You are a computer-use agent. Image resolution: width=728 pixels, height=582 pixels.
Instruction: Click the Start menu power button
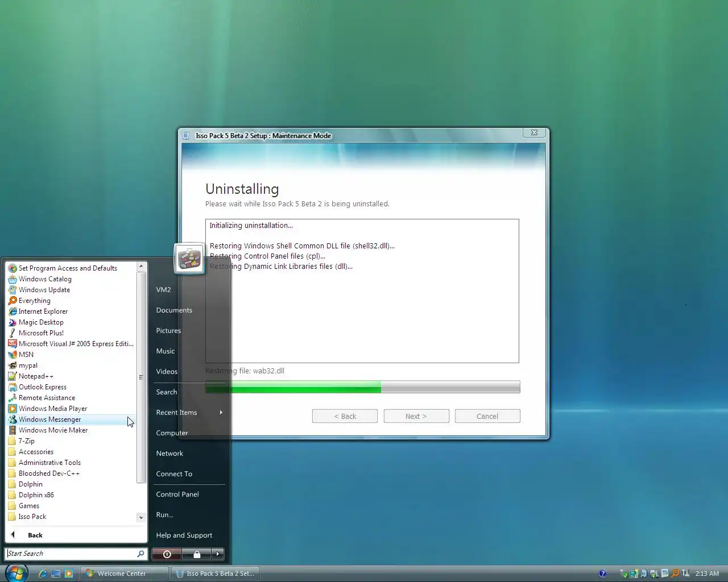pyautogui.click(x=167, y=554)
